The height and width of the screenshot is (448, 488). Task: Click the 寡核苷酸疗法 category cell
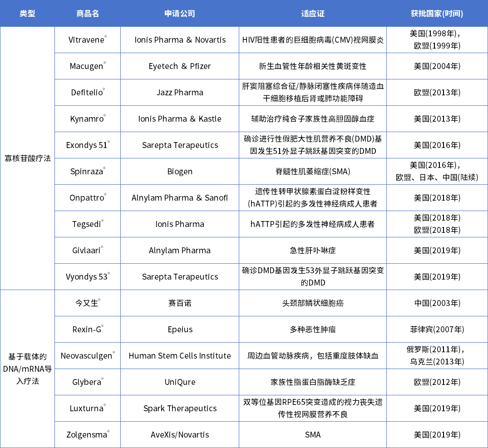[x=27, y=158]
